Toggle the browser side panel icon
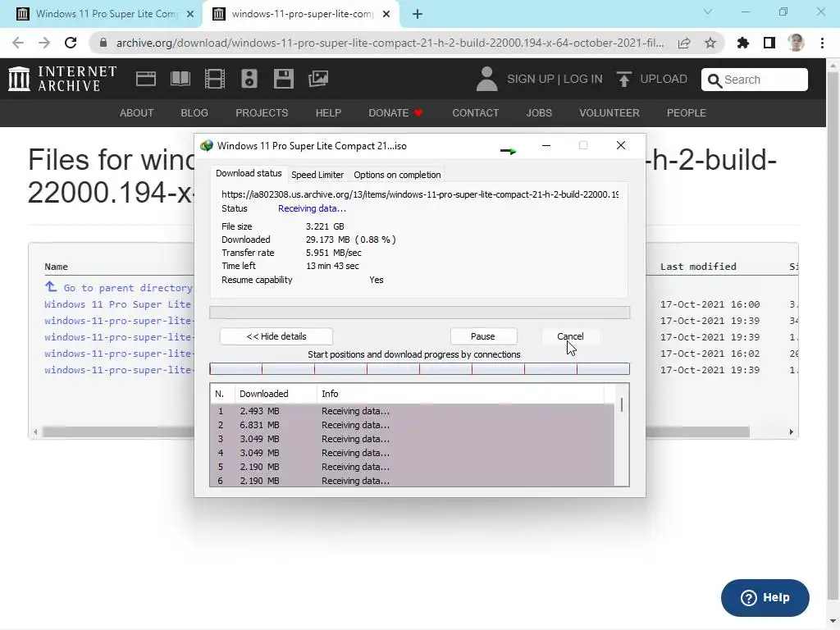 [x=769, y=43]
